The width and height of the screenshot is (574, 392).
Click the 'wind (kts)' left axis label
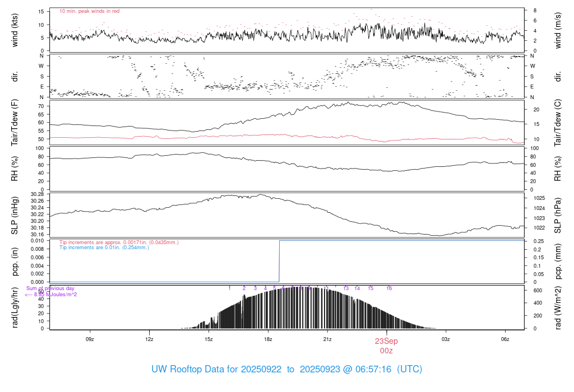[15, 30]
